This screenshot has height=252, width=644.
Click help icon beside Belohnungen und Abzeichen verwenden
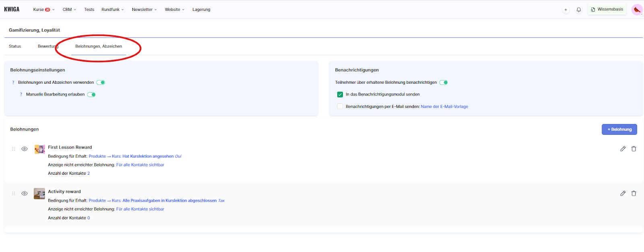13,83
